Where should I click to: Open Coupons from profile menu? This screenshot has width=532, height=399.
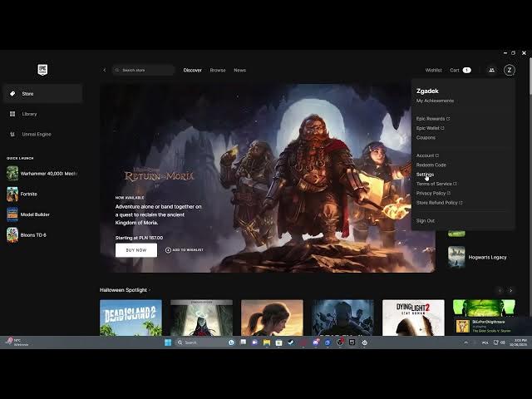click(x=426, y=138)
